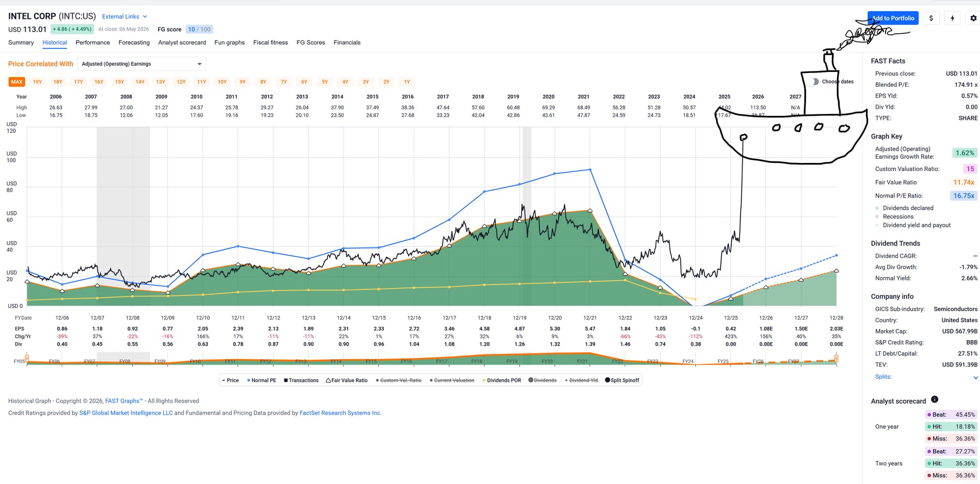The image size is (980, 484).
Task: Click the Add to Portfolio button
Action: coord(893,18)
